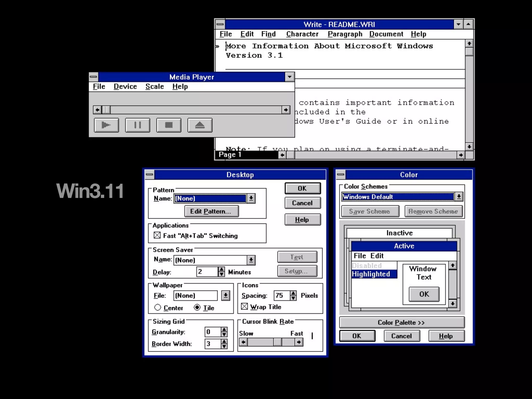Click the Cursor Blink Rate left arrow
The image size is (532, 399).
pos(243,342)
